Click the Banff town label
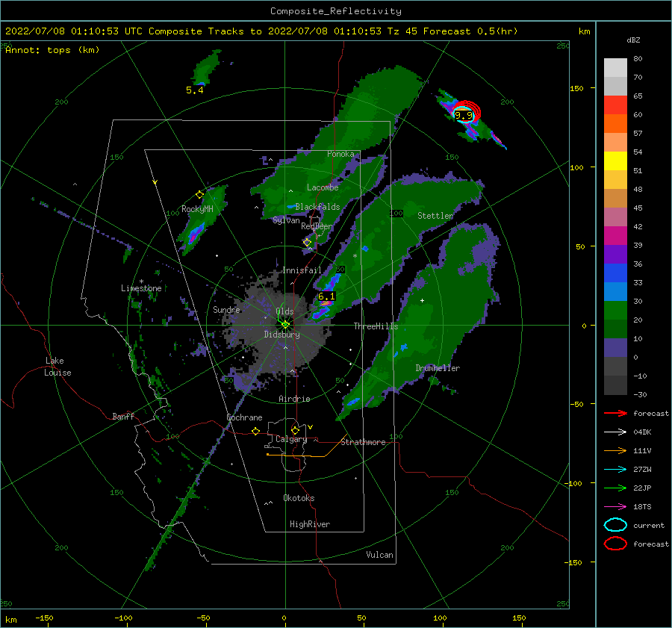The width and height of the screenshot is (672, 628). (123, 417)
